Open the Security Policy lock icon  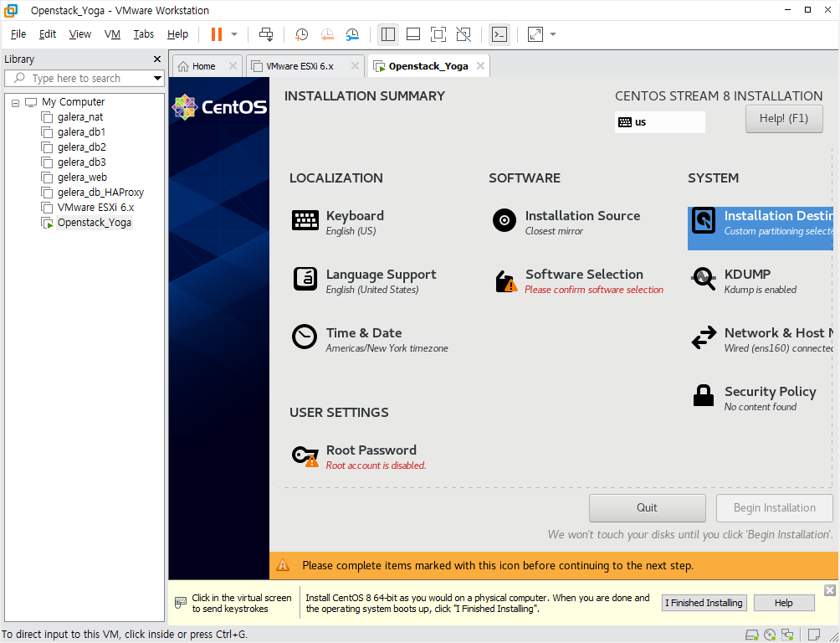click(x=704, y=396)
